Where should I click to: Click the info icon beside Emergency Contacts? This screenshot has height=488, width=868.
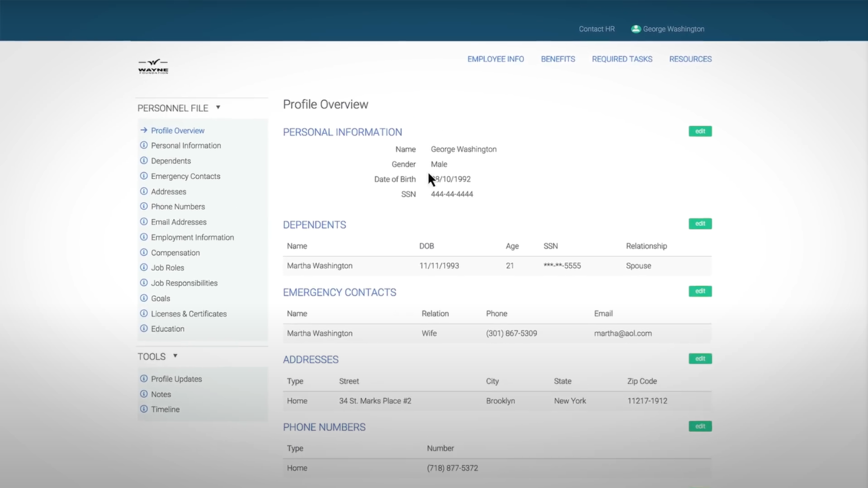[x=144, y=176]
